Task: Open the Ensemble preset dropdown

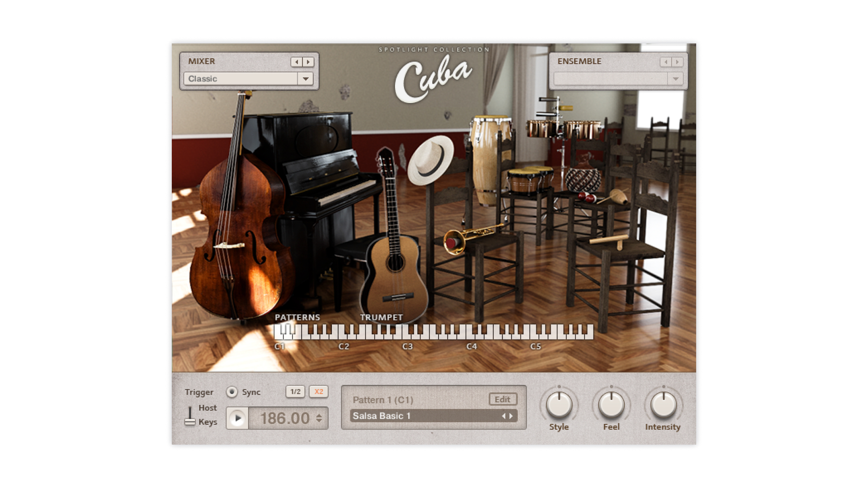Action: tap(675, 79)
